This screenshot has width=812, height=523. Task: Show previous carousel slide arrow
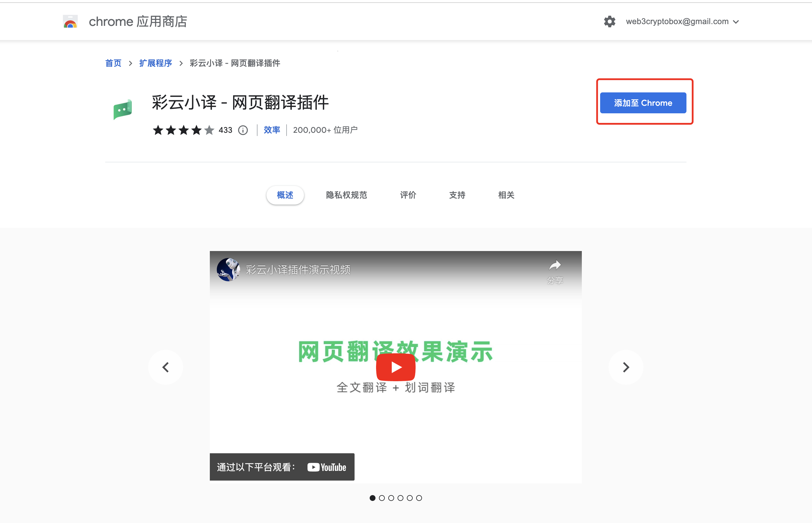(x=166, y=367)
